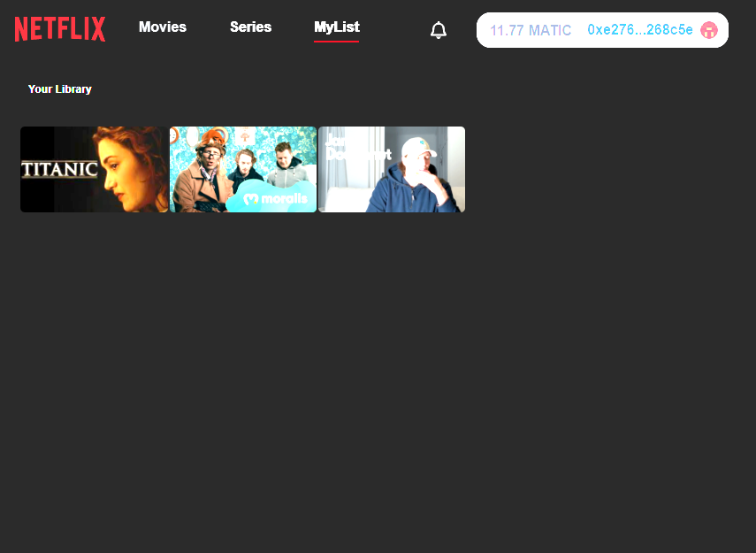
Task: Switch to the Series tab
Action: click(251, 27)
